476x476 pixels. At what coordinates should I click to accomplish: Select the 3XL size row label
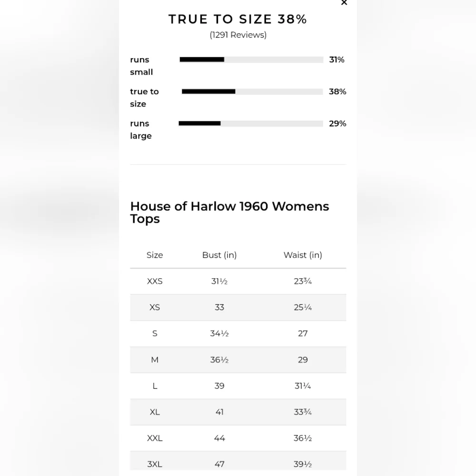click(x=155, y=464)
